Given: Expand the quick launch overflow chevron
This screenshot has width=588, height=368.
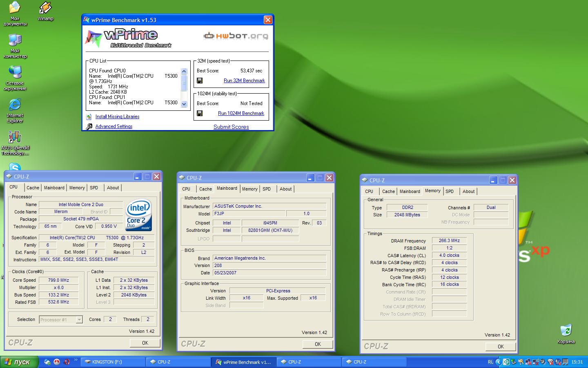Looking at the screenshot, I should click(76, 360).
